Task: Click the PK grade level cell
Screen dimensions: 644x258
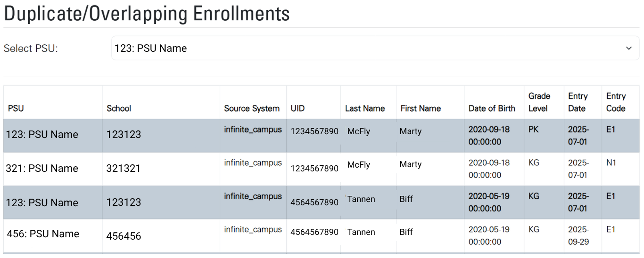Action: pyautogui.click(x=534, y=129)
